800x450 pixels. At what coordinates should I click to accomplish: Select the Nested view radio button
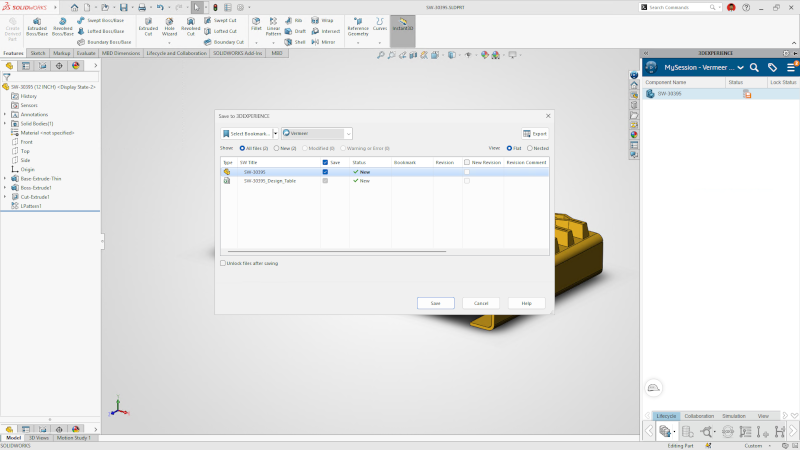point(531,147)
